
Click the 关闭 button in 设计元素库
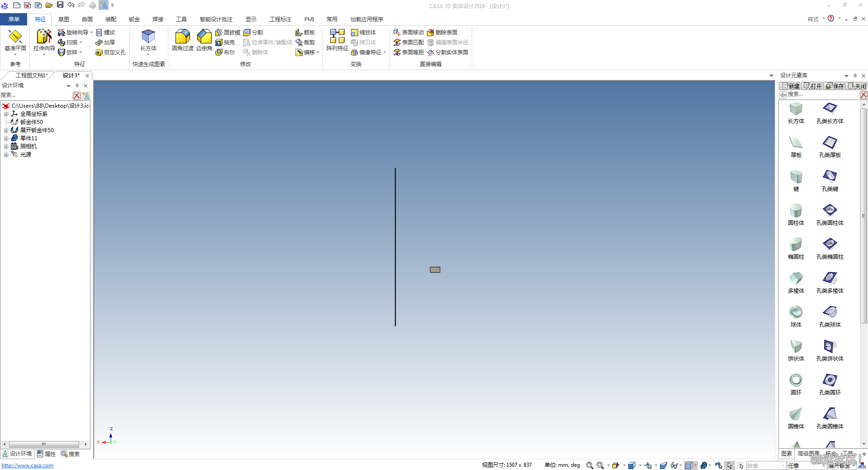[x=857, y=86]
